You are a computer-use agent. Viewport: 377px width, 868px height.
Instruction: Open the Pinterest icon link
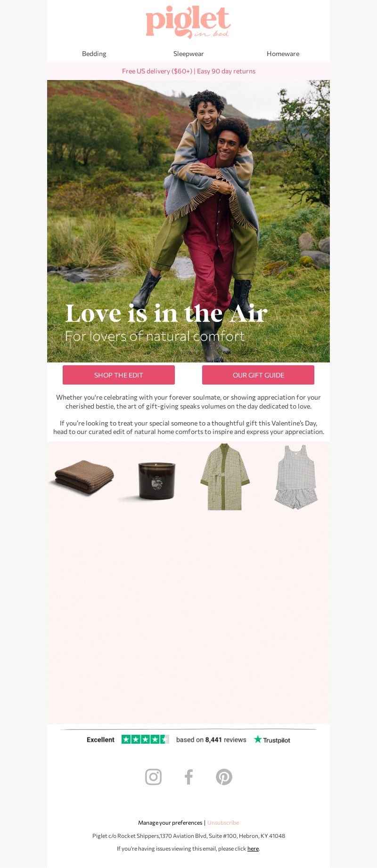[x=224, y=777]
